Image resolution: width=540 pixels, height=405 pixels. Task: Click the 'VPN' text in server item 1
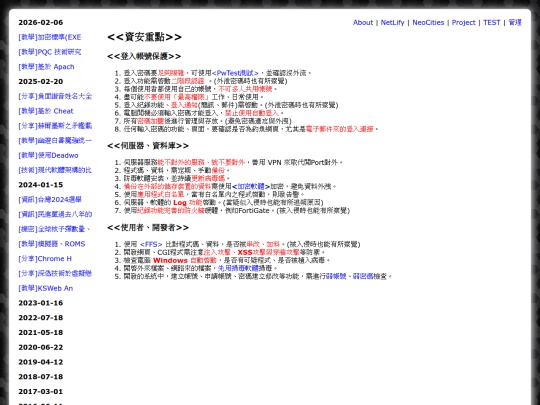(274, 162)
